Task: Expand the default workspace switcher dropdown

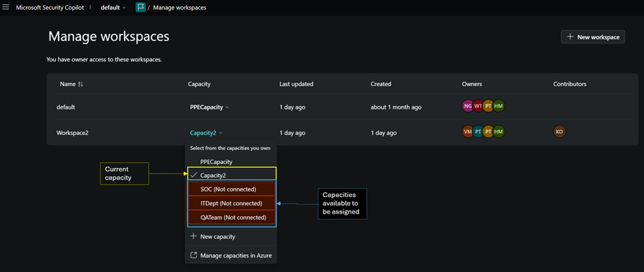Action: pos(114,8)
